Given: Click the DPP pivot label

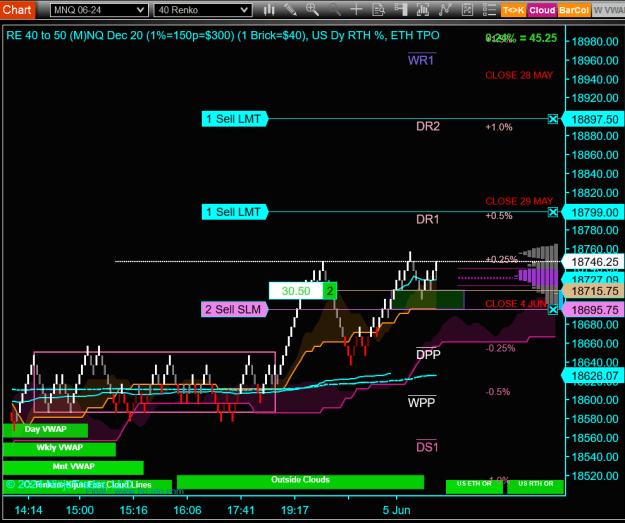Looking at the screenshot, I should pyautogui.click(x=428, y=354).
